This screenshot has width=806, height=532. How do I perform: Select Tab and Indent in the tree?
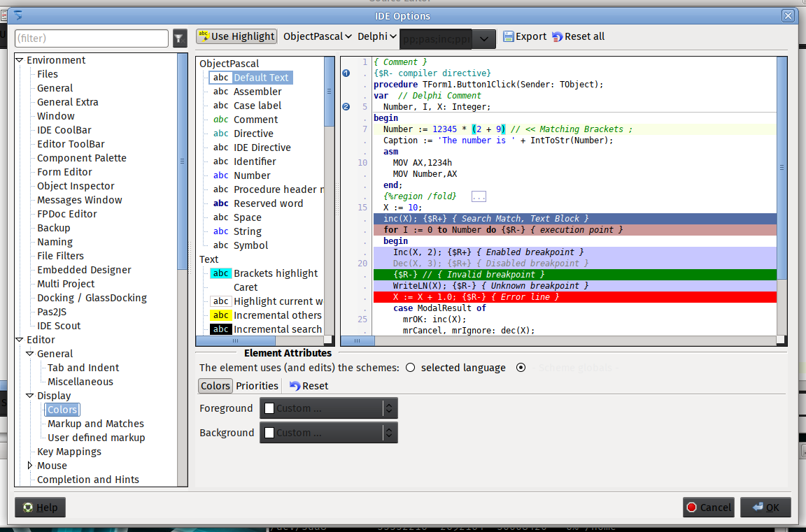83,368
